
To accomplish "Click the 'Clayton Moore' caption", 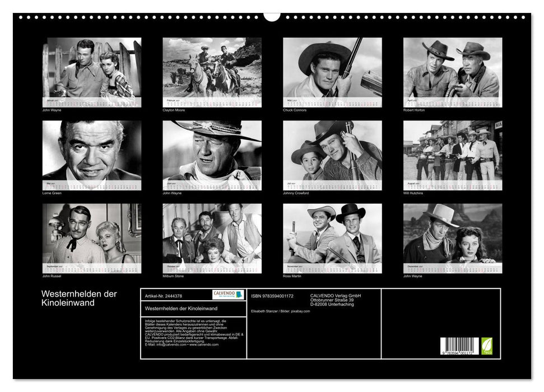I will [x=174, y=110].
